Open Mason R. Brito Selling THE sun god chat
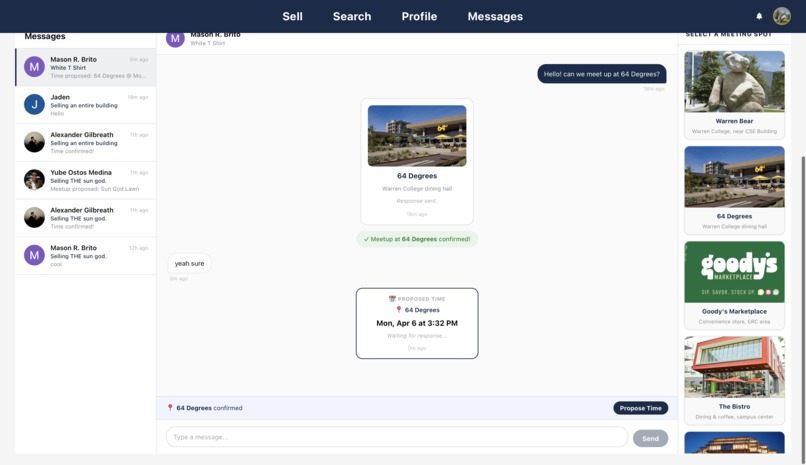This screenshot has width=806, height=465. pyautogui.click(x=86, y=255)
